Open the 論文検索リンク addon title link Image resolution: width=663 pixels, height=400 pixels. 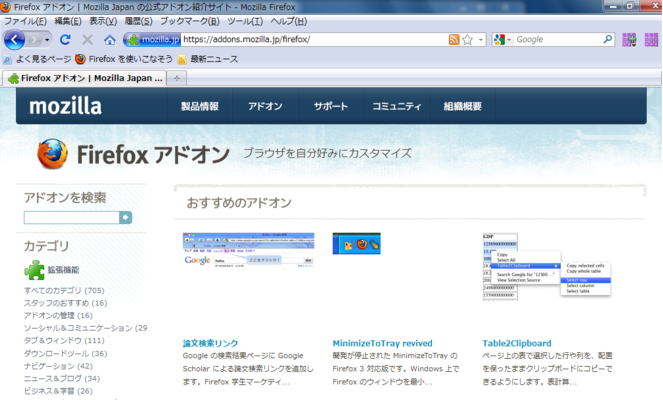tap(210, 343)
